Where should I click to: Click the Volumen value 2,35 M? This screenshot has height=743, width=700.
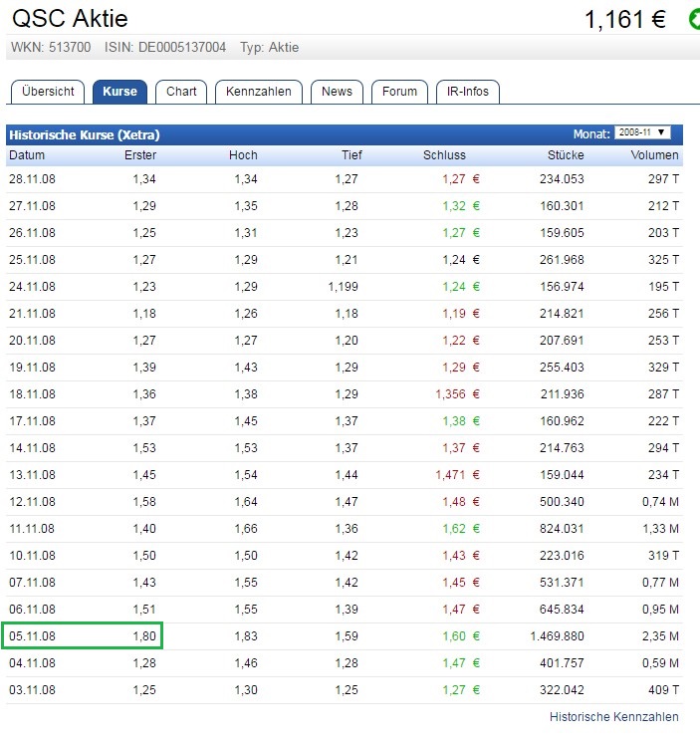(x=660, y=635)
